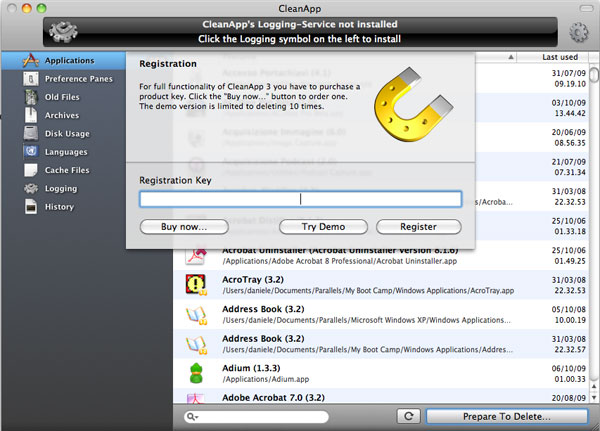The image size is (600, 431).
Task: Click the toolbar toggle pill in title bar
Action: [x=586, y=8]
